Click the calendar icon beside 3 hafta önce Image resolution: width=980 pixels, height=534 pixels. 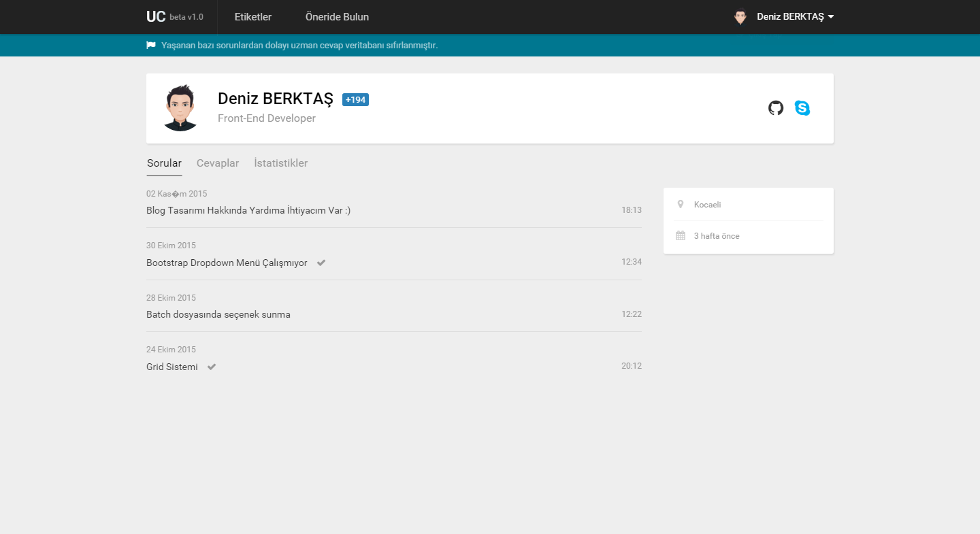pos(681,235)
